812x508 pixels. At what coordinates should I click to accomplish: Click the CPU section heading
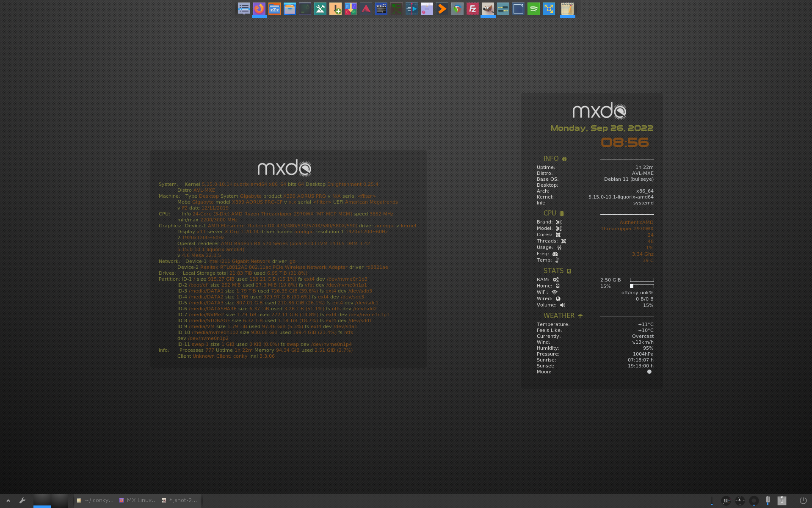click(x=550, y=213)
